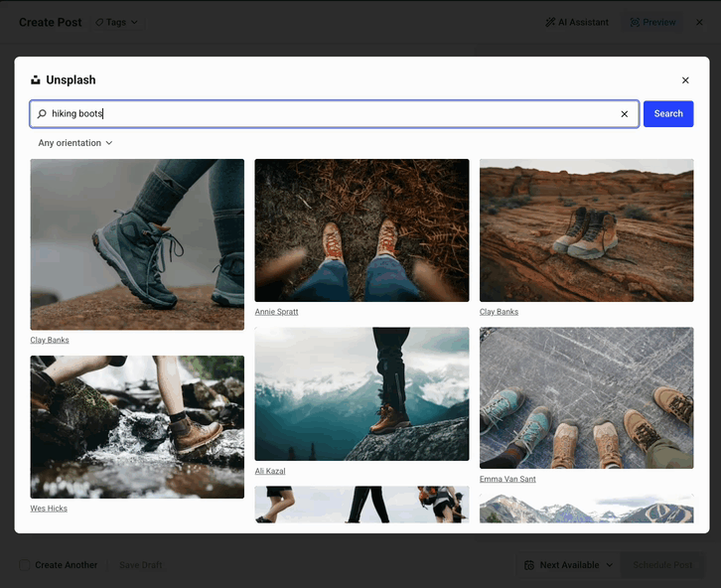Screen dimensions: 721x588
Task: Click the tag icon next to Tags
Action: pyautogui.click(x=99, y=22)
